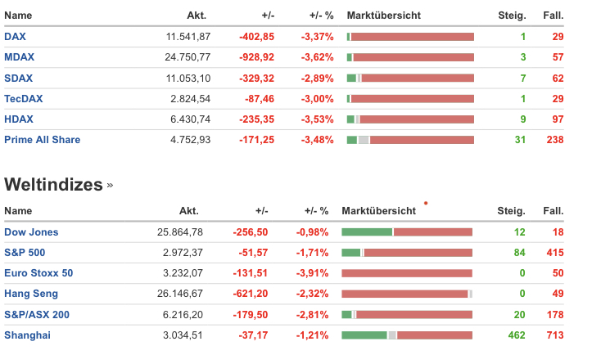Click the Euro Stoxx 50 link

point(38,273)
